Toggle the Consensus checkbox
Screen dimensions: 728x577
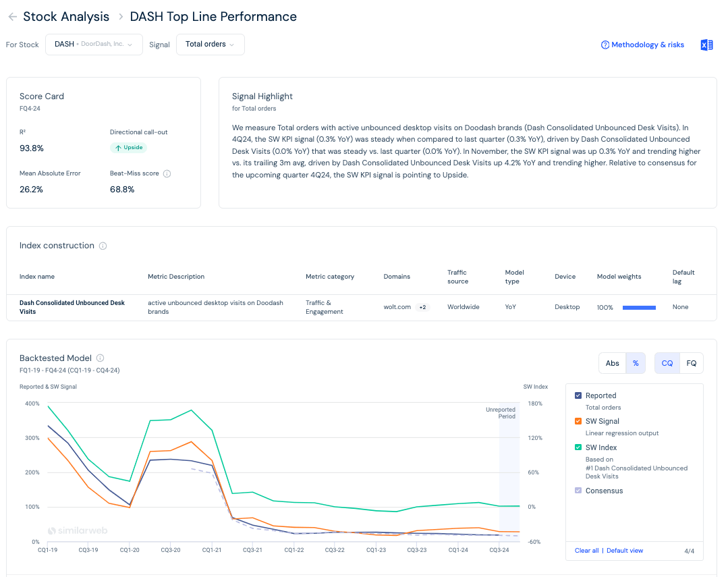[578, 491]
